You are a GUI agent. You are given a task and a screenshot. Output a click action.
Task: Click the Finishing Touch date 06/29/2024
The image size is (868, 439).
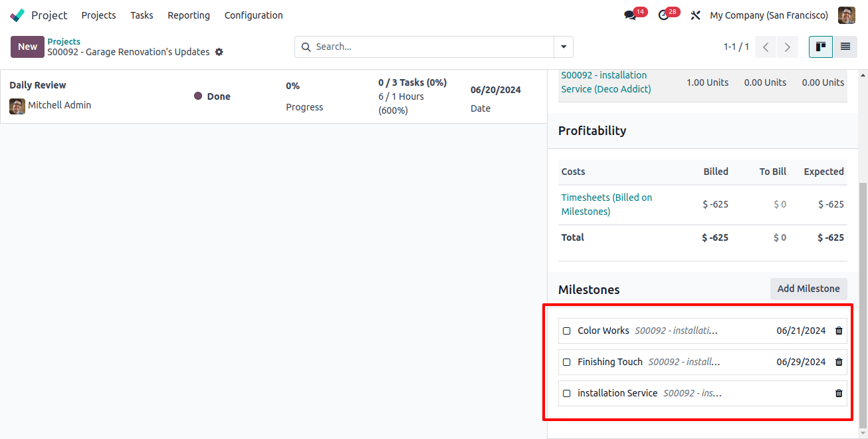point(801,362)
